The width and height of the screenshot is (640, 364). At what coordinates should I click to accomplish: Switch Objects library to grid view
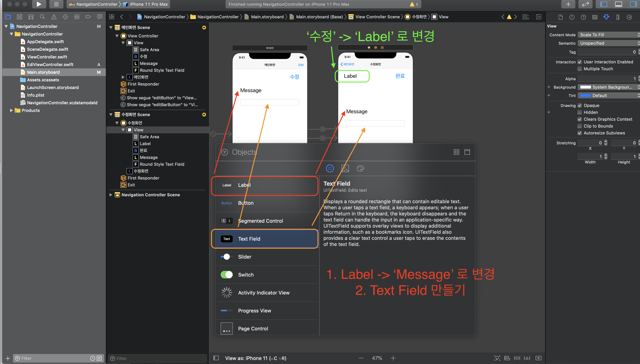click(456, 152)
